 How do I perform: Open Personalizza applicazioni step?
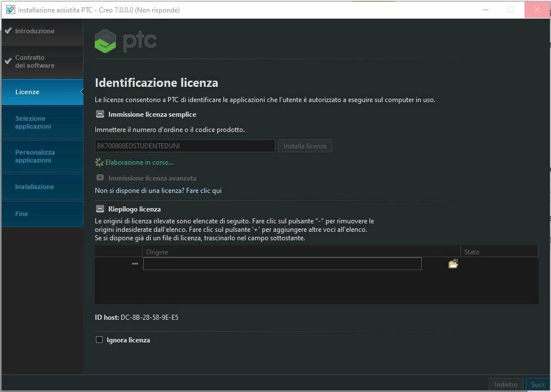(42, 156)
